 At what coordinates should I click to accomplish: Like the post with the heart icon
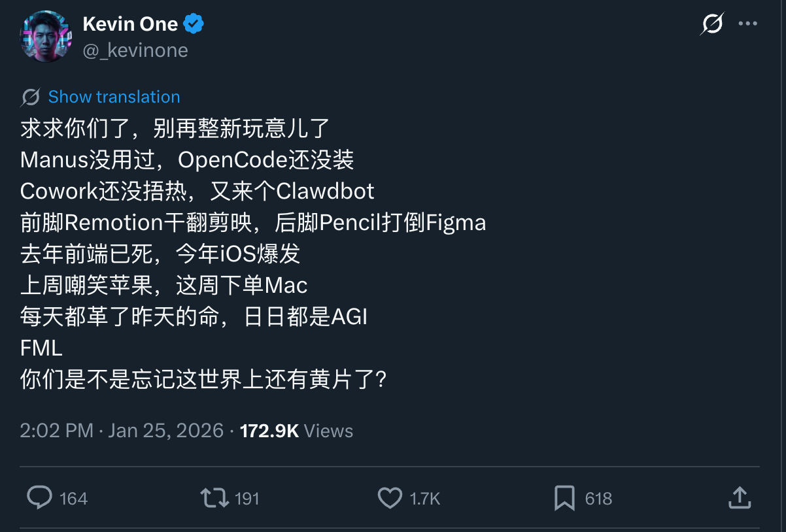point(390,498)
